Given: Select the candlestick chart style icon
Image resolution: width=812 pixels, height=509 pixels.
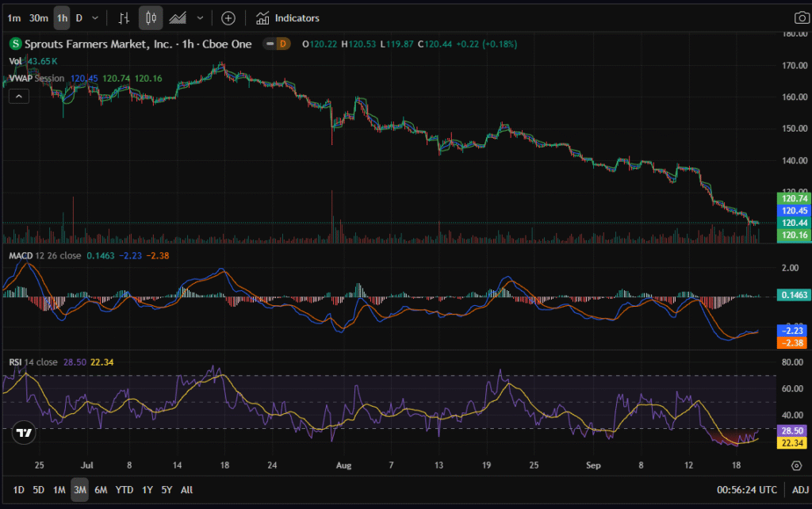Looking at the screenshot, I should point(151,17).
